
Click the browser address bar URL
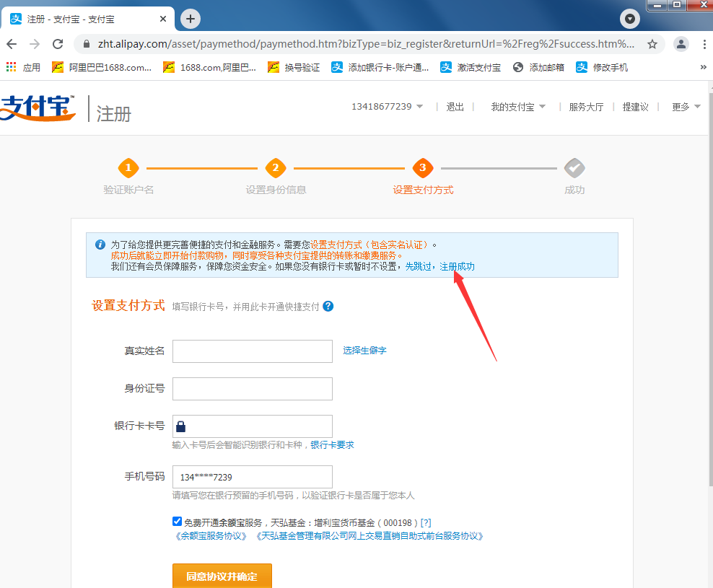(x=366, y=44)
